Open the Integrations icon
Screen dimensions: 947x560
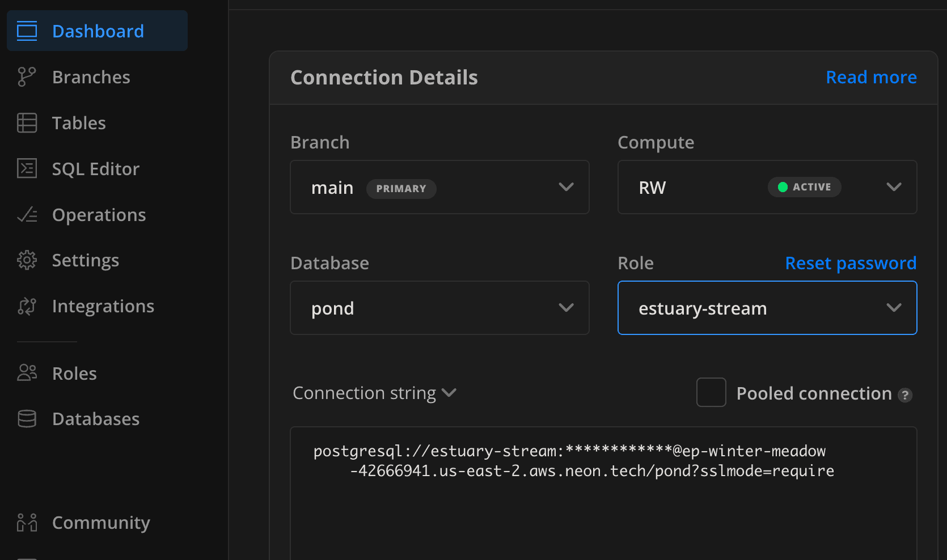click(x=26, y=306)
